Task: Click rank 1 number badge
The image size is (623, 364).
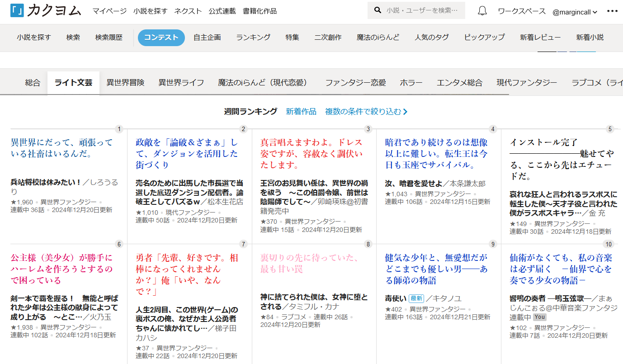Action: pos(119,129)
